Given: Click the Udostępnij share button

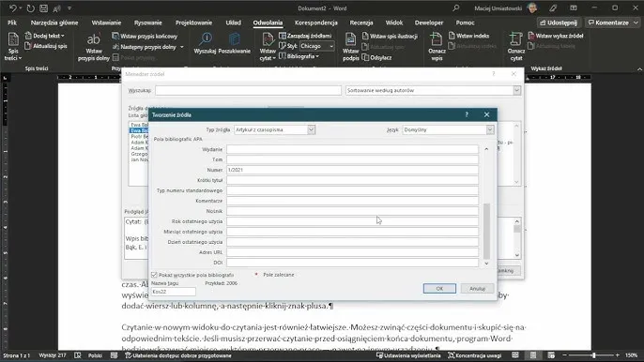Looking at the screenshot, I should [559, 23].
